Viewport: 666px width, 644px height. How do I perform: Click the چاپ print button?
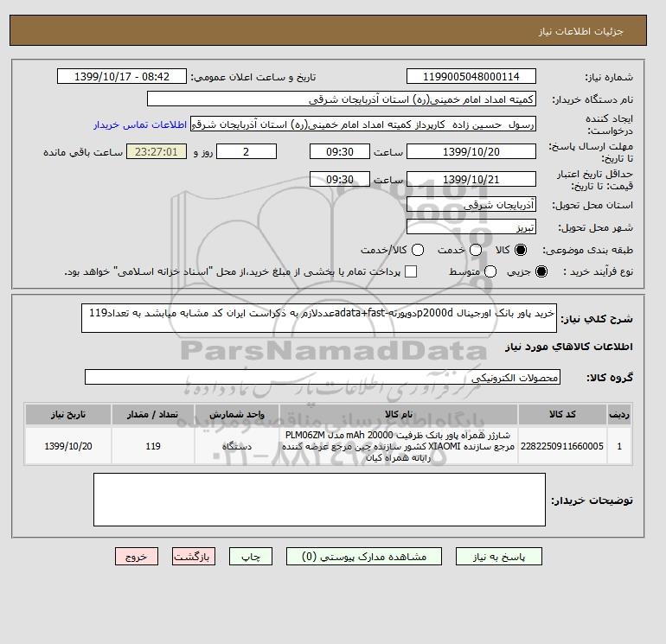(251, 557)
